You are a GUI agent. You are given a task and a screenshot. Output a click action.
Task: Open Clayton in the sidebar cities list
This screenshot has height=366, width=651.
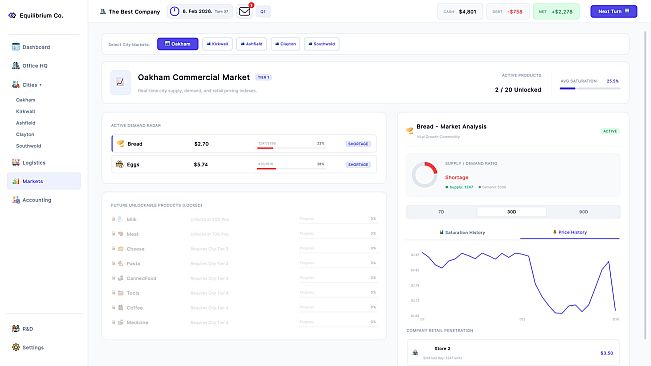coord(25,134)
